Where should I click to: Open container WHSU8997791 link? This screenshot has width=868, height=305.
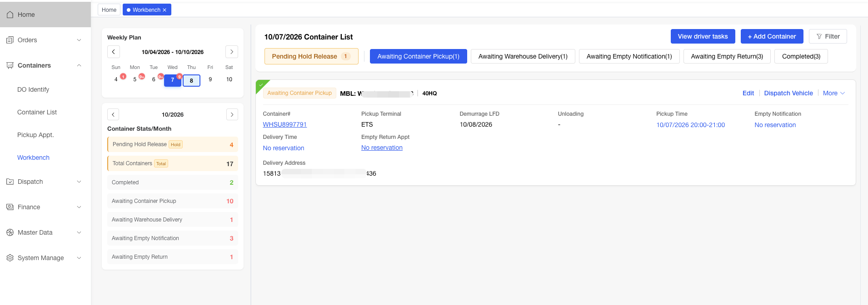(x=285, y=124)
